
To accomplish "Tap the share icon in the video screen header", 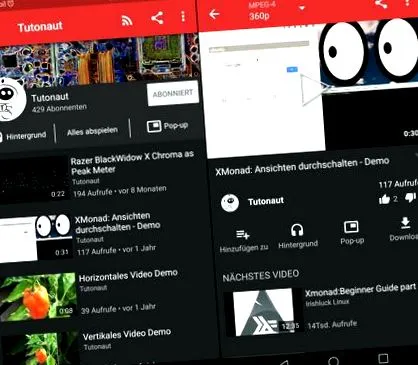I will click(381, 4).
